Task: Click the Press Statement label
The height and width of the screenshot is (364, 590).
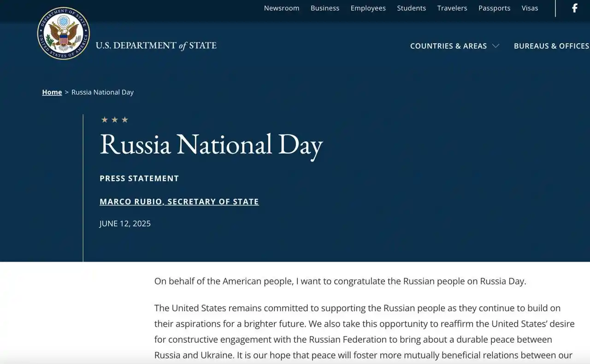Action: coord(139,178)
